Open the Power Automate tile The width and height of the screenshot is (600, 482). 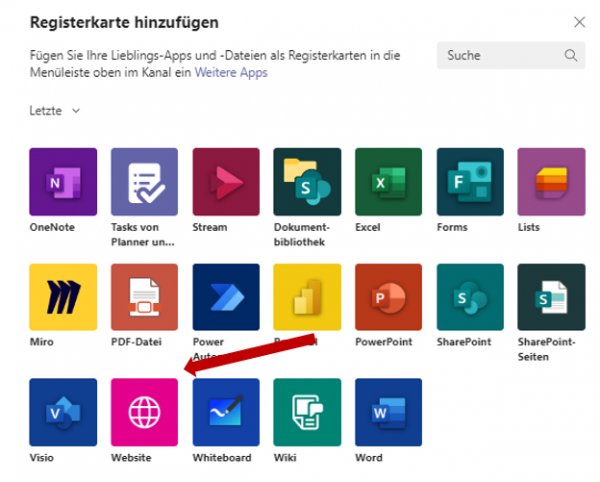[226, 297]
